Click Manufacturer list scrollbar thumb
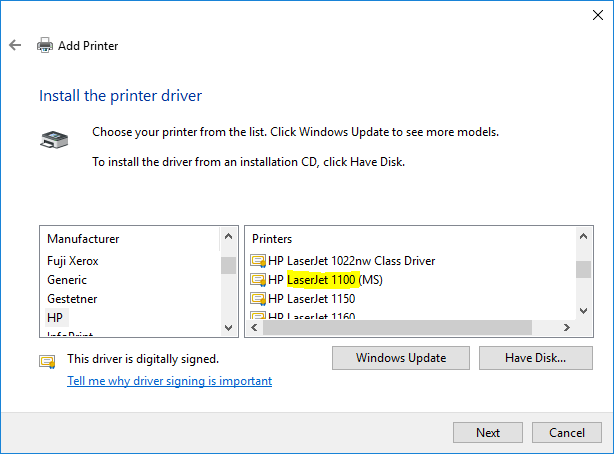The width and height of the screenshot is (614, 454). pyautogui.click(x=228, y=266)
